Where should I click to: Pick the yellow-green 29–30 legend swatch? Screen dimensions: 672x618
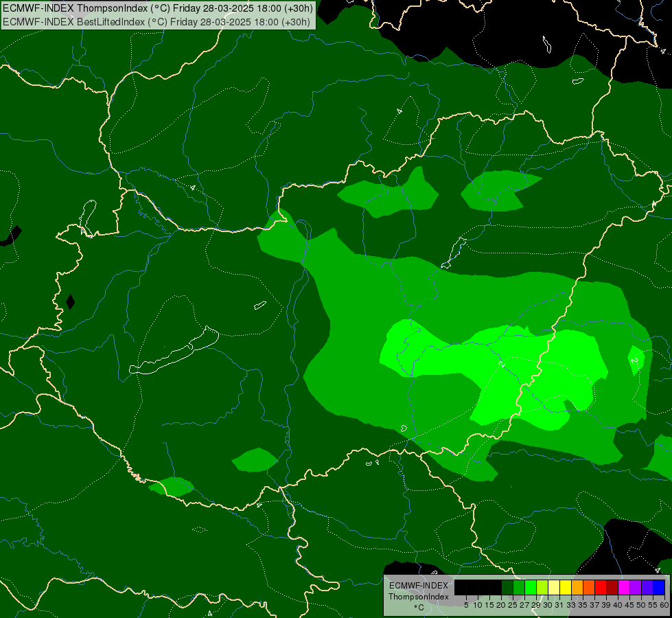(x=542, y=587)
